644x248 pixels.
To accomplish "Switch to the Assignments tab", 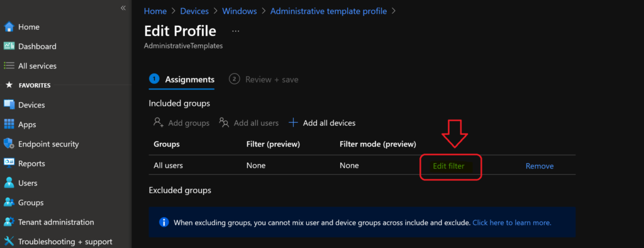I will click(182, 79).
